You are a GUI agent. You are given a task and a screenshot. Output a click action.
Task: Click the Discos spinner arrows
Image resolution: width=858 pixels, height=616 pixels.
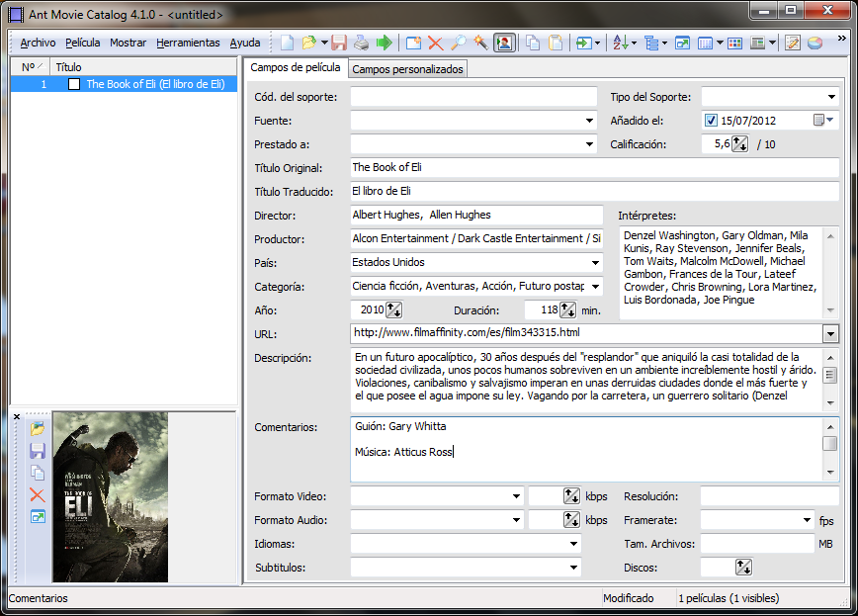point(743,568)
